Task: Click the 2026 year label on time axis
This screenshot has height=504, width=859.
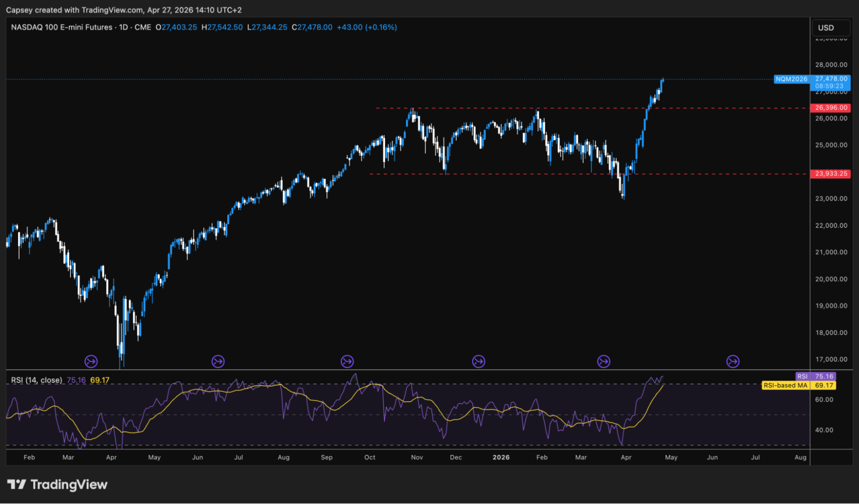Action: click(x=501, y=457)
